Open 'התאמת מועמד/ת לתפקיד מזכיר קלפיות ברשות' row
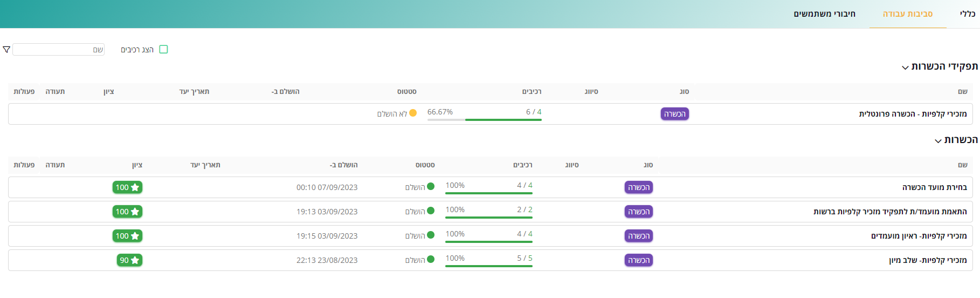This screenshot has height=298, width=980. tap(890, 212)
